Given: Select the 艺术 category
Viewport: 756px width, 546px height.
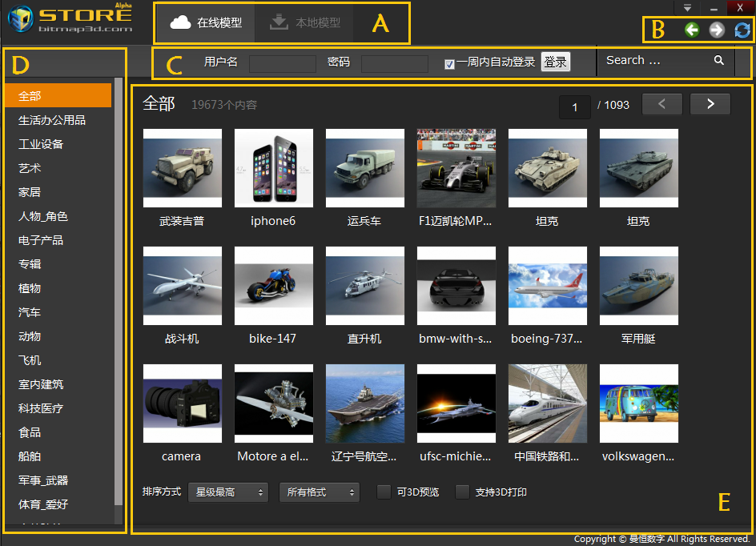Looking at the screenshot, I should (58, 168).
